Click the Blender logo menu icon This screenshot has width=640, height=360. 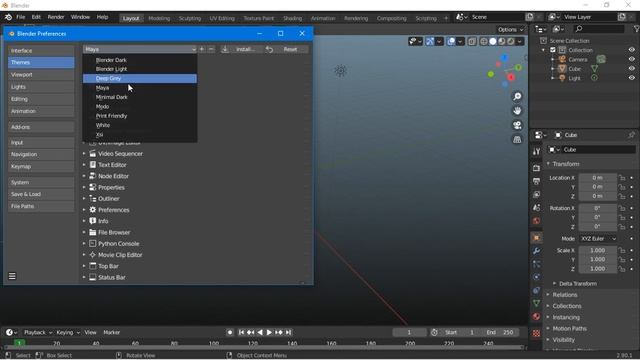point(8,17)
